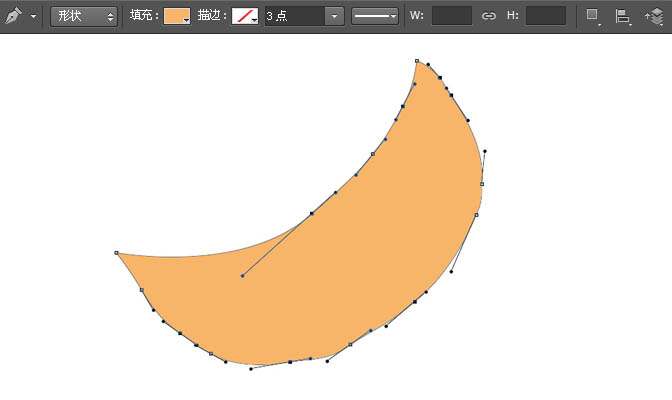Click the Pen tool icon in options bar
Screen dimensions: 672x400
[x=13, y=17]
